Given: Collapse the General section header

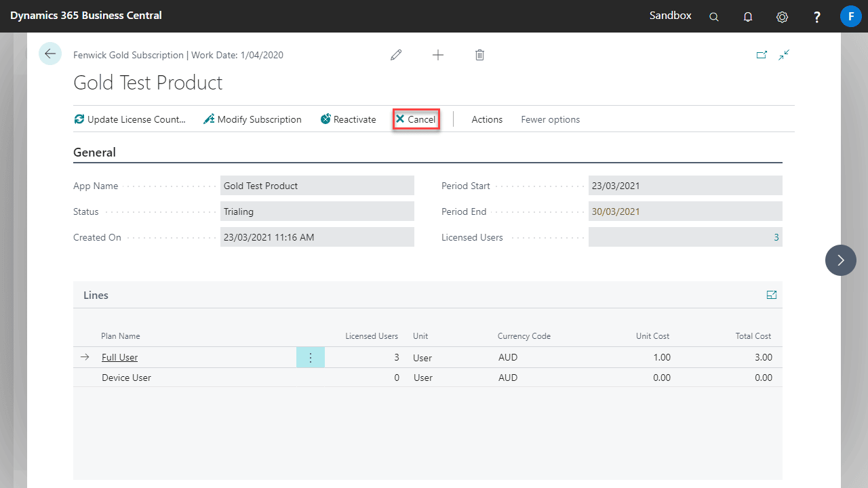Looking at the screenshot, I should click(94, 152).
